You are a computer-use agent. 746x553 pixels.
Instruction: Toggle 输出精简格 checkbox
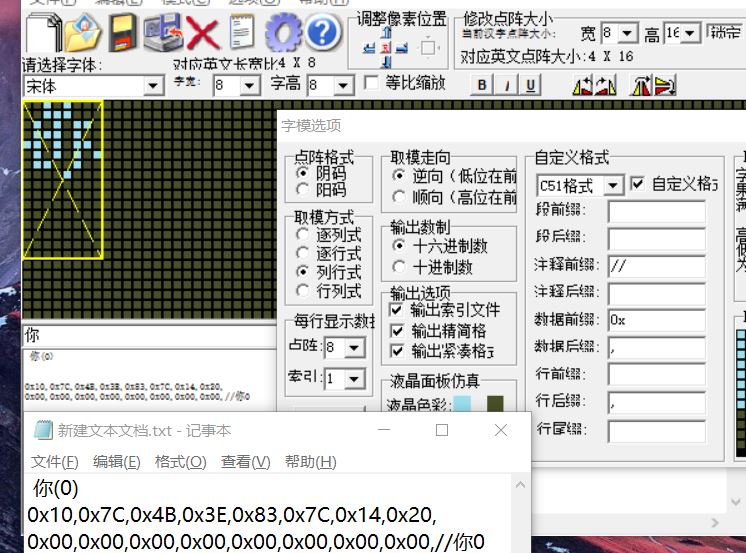(x=396, y=330)
